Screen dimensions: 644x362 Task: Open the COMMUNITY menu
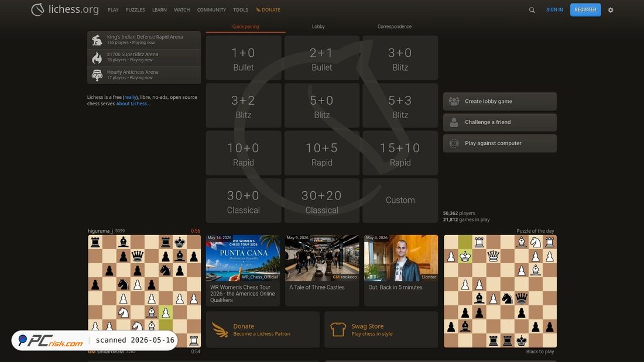(x=211, y=10)
